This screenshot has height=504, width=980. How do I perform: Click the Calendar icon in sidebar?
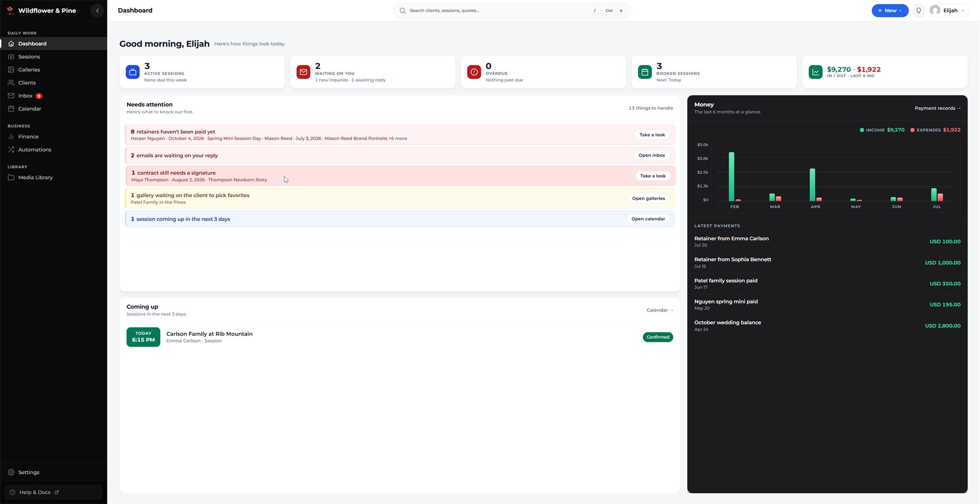[x=11, y=109]
